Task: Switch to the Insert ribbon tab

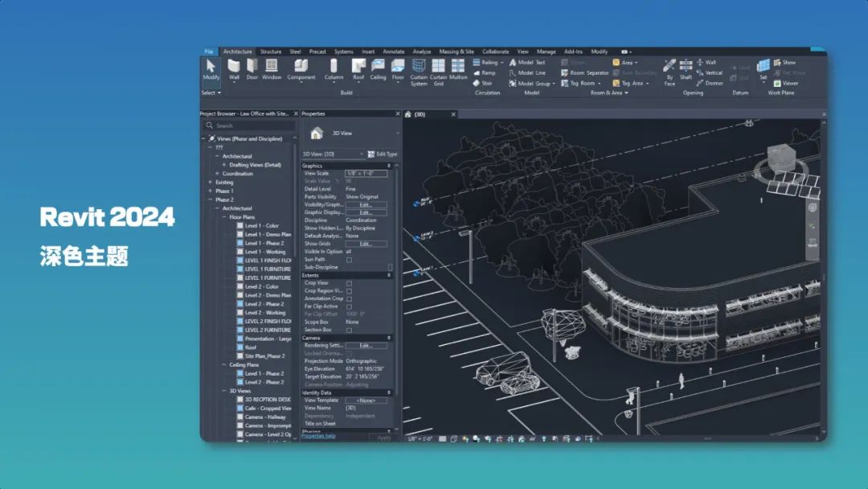Action: [367, 51]
